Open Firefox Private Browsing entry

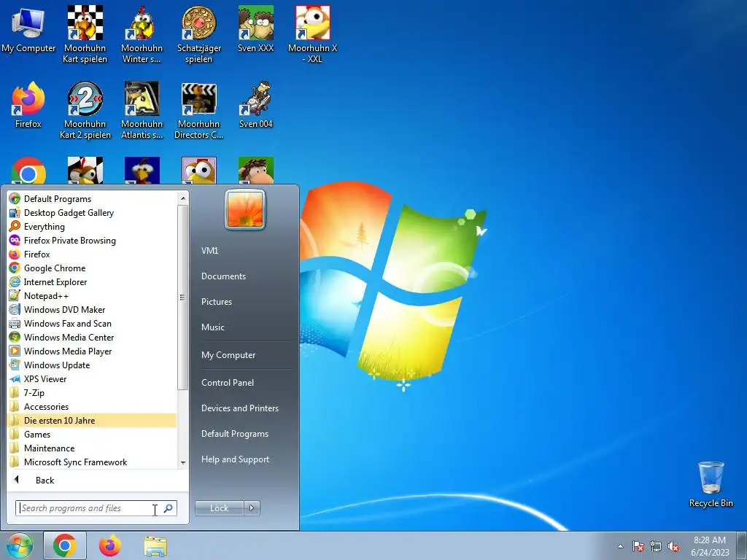91,240
